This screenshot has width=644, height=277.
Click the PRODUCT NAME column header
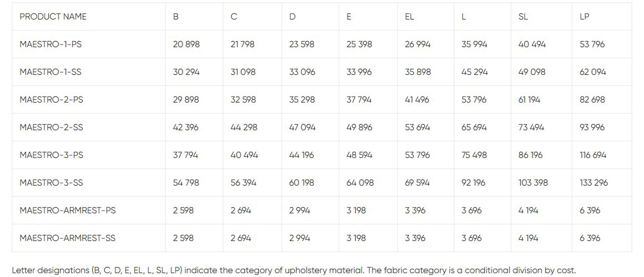53,17
